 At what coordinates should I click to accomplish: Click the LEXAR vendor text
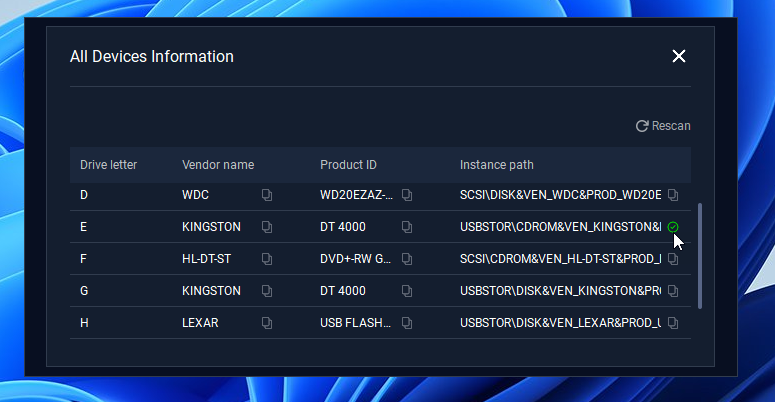[x=200, y=323]
